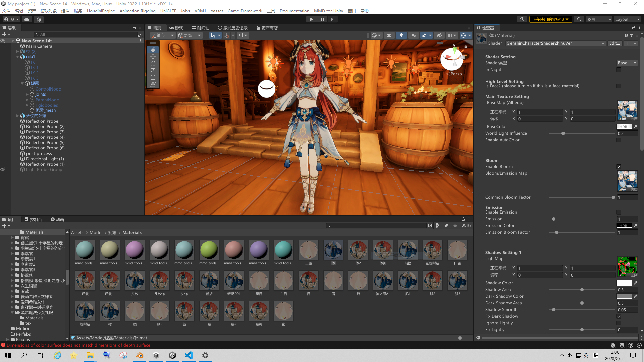Uncheck Fix Dark Shadow
This screenshot has width=644, height=362.
point(619,316)
